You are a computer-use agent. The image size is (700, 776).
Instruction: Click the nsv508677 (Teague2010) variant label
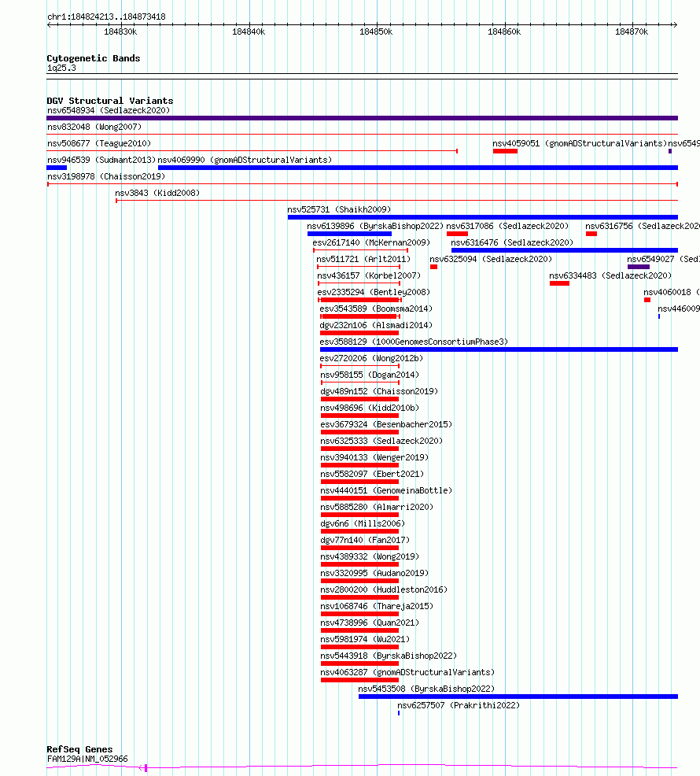[99, 143]
